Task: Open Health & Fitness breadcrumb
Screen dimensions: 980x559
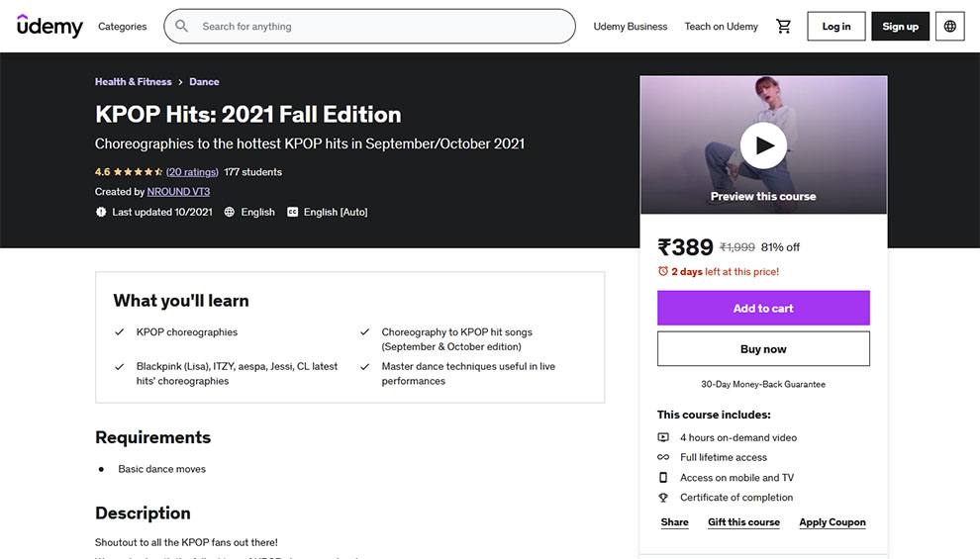Action: coord(133,82)
